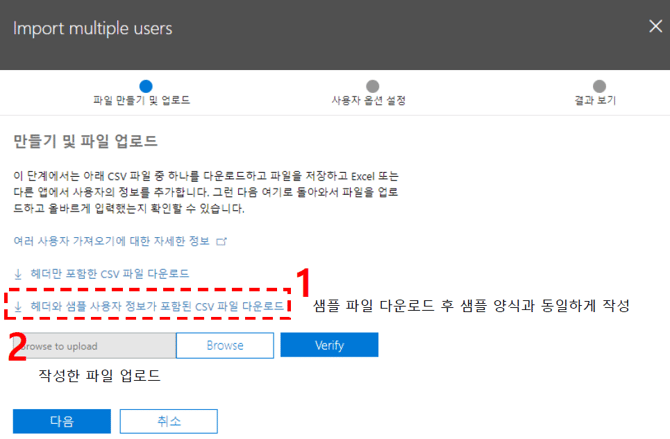This screenshot has width=670, height=439.
Task: Click the gray second step circle indicator
Action: [x=372, y=87]
